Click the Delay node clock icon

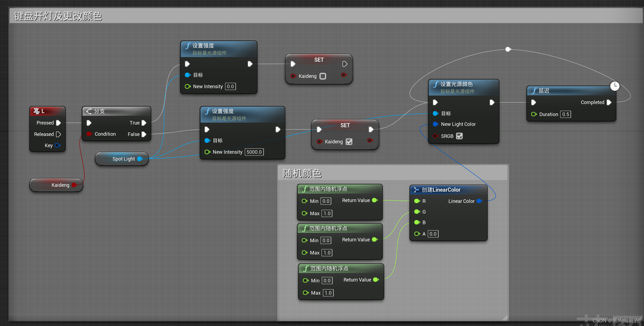point(615,86)
